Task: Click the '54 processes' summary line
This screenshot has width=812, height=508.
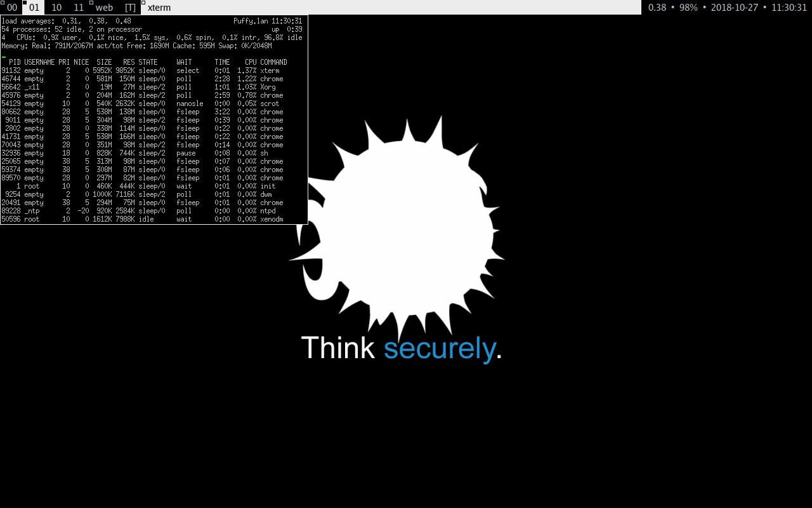Action: [72, 29]
